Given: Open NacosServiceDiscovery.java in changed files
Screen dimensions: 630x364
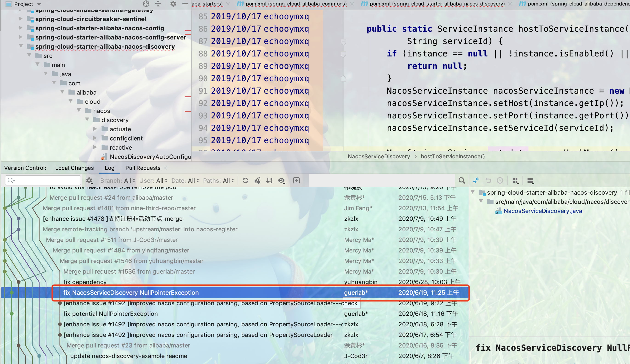Looking at the screenshot, I should (542, 211).
